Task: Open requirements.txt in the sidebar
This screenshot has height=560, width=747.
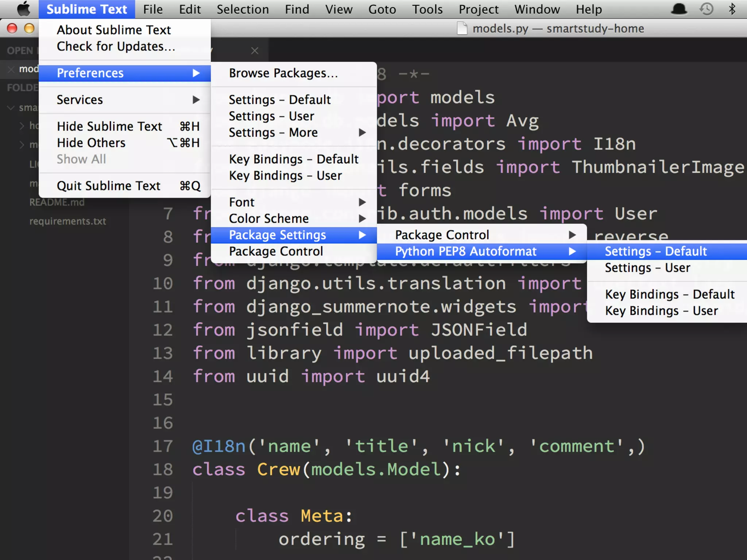Action: click(68, 221)
